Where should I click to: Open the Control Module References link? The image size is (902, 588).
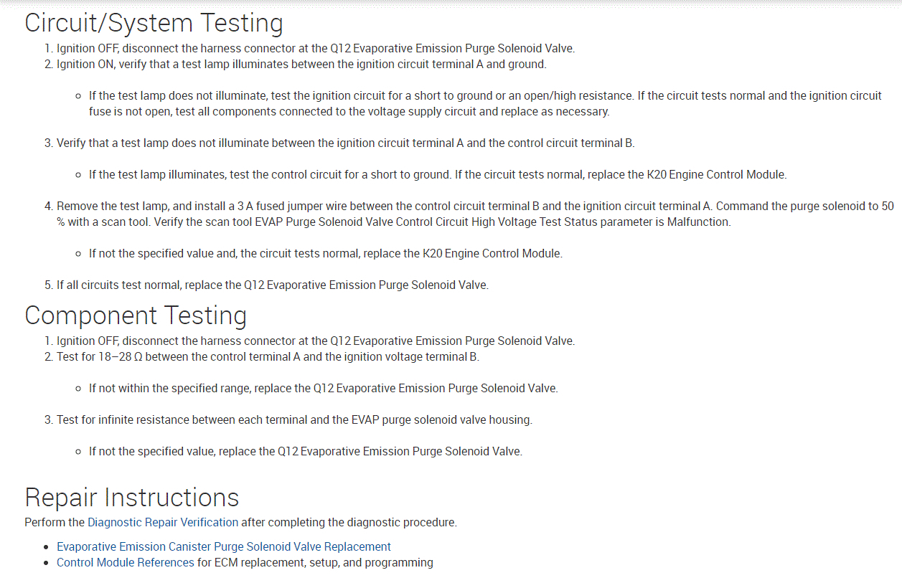[126, 562]
